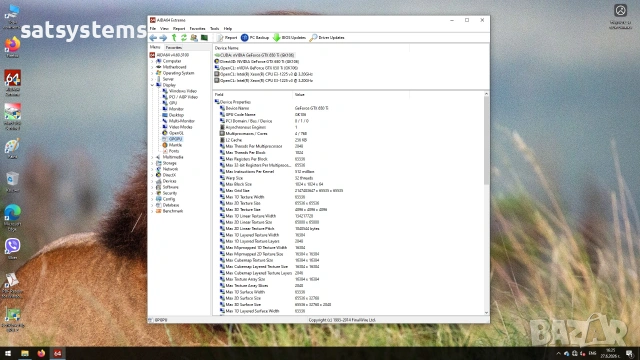Expand the Operating System tree node
The image size is (640, 360).
point(153,73)
